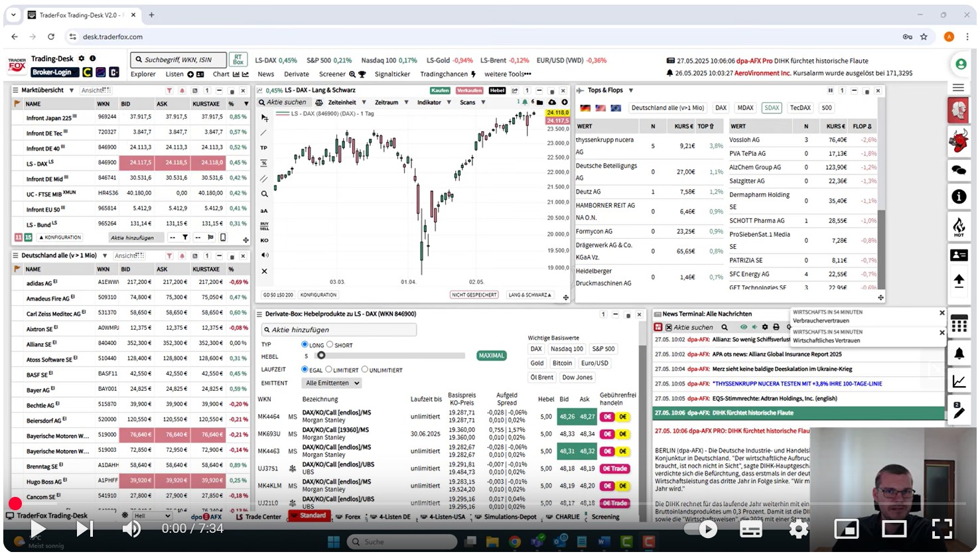980x554 pixels.
Task: Click the video progress bar red marker
Action: click(x=15, y=504)
